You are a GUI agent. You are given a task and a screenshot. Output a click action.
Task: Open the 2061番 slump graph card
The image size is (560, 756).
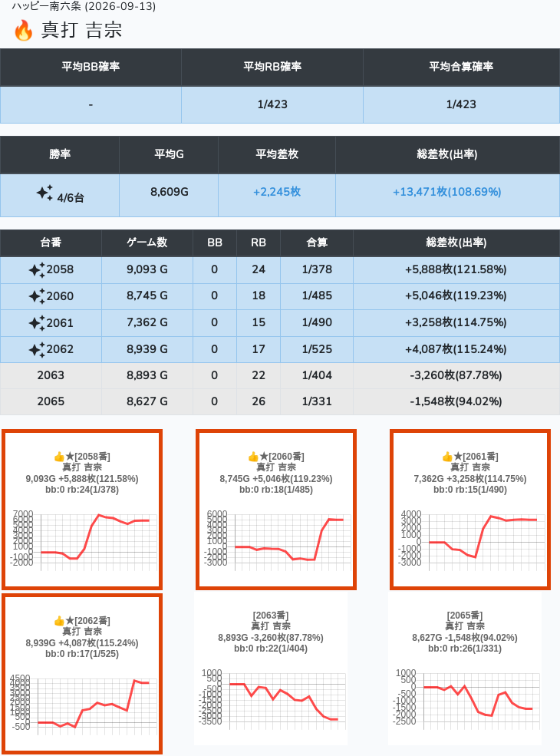click(x=470, y=509)
